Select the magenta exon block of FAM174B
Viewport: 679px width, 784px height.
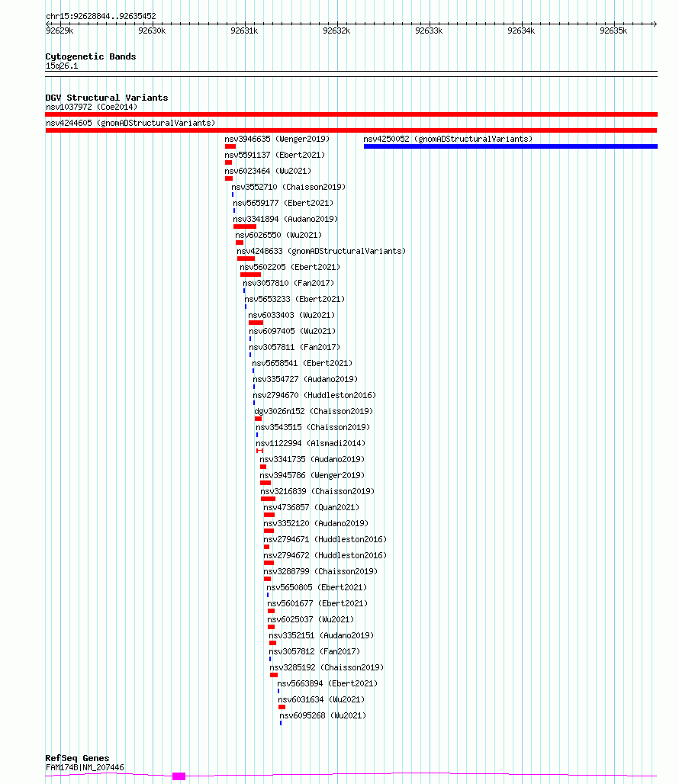tap(179, 776)
